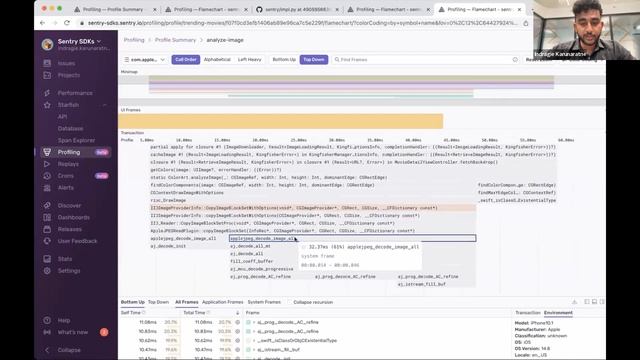This screenshot has height=360, width=640.
Task: Open Issues icon in sidebar
Action: (47, 63)
